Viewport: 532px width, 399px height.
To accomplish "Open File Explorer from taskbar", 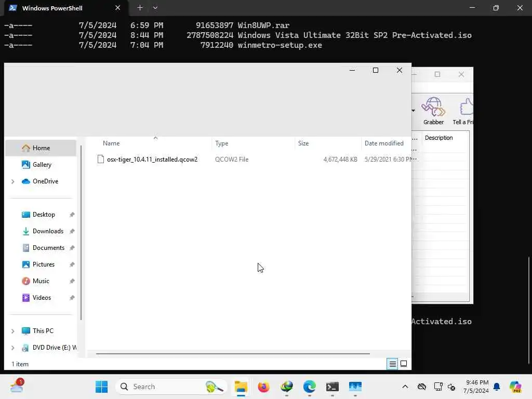I will pyautogui.click(x=241, y=387).
